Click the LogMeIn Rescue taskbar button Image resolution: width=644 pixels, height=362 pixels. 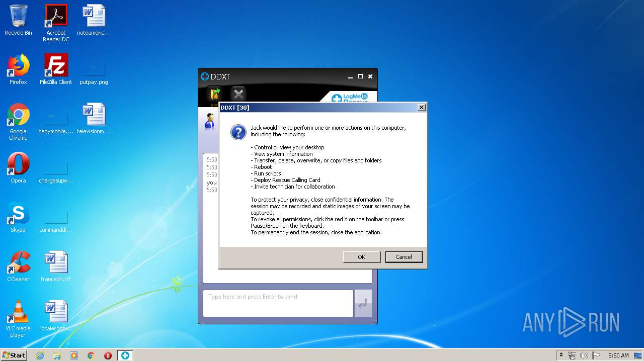[x=125, y=355]
